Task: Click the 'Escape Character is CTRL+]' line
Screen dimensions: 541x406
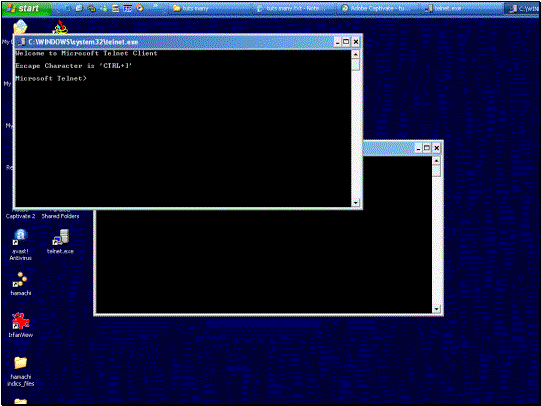Action: click(73, 66)
